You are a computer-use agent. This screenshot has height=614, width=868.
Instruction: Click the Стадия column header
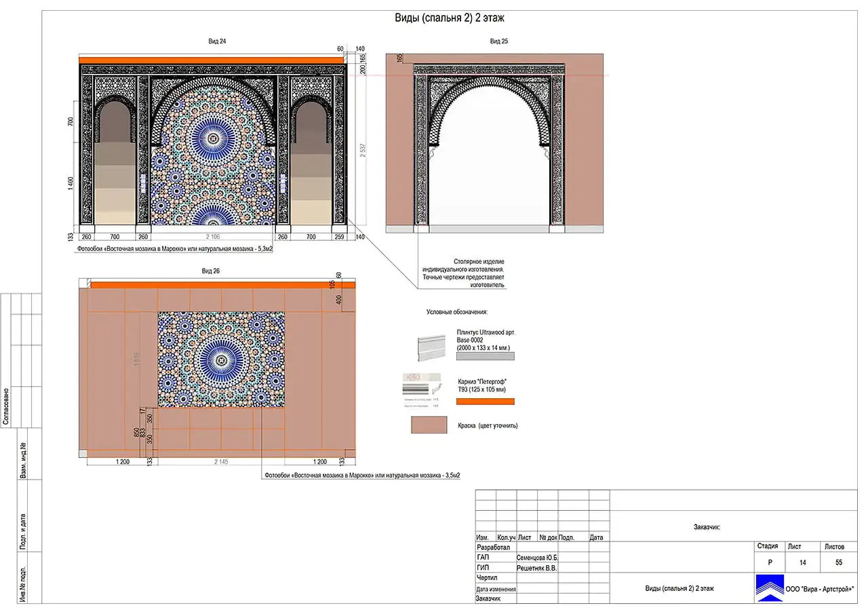[x=768, y=546]
